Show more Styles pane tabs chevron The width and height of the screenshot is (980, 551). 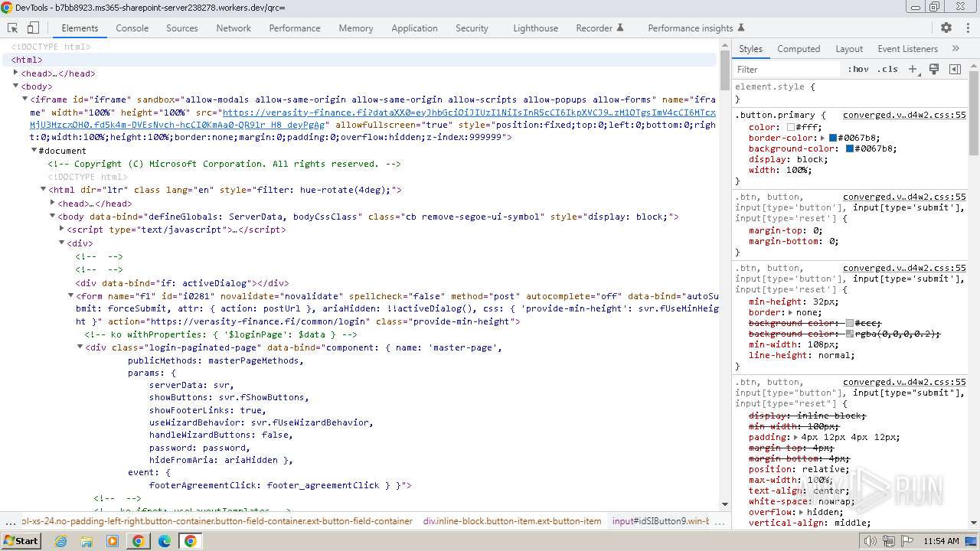[x=955, y=48]
